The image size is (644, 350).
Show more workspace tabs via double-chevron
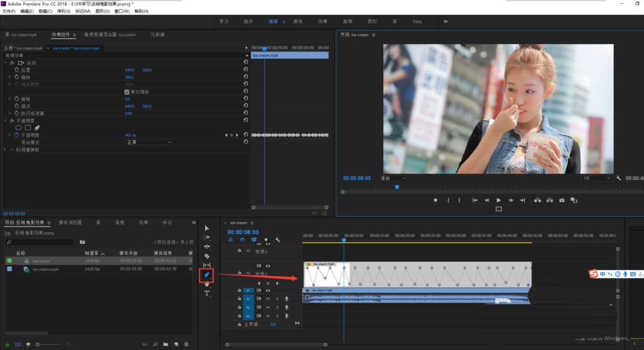[x=446, y=21]
